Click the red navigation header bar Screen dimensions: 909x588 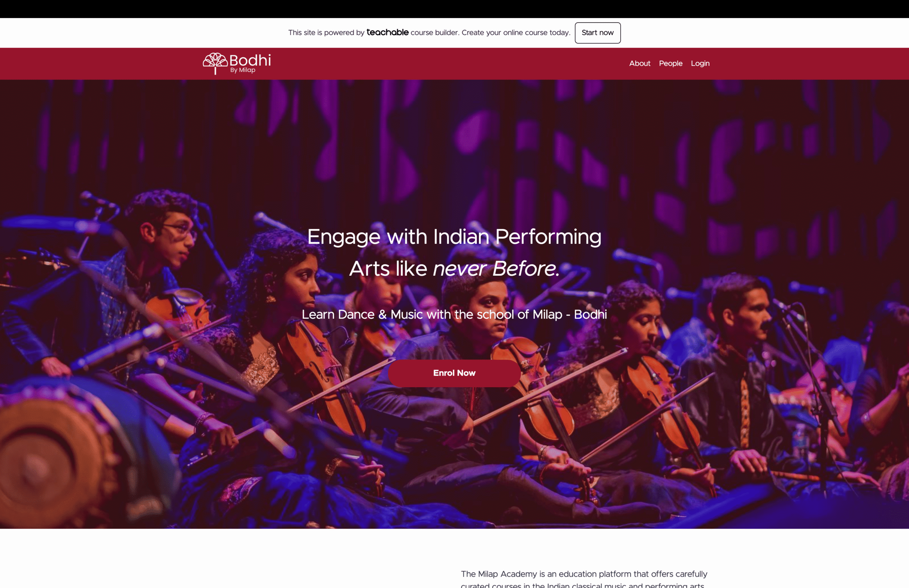pyautogui.click(x=454, y=64)
